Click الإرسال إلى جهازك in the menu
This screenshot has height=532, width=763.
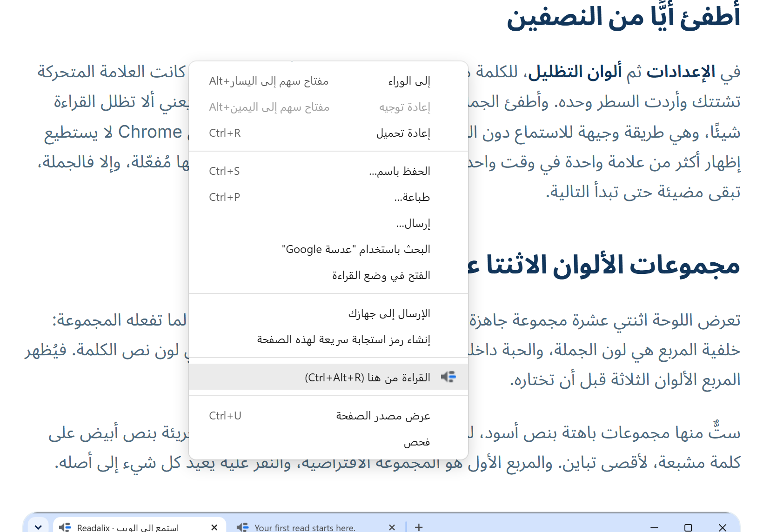pyautogui.click(x=328, y=314)
